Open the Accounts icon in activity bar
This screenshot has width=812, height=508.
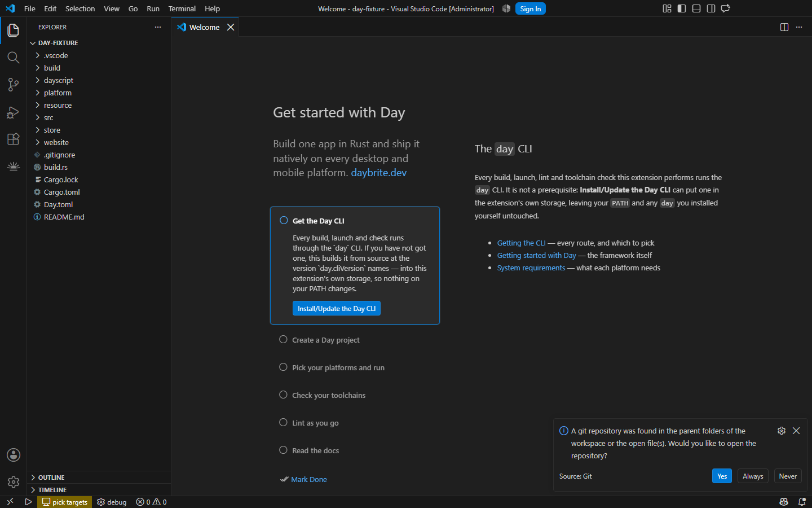click(13, 455)
